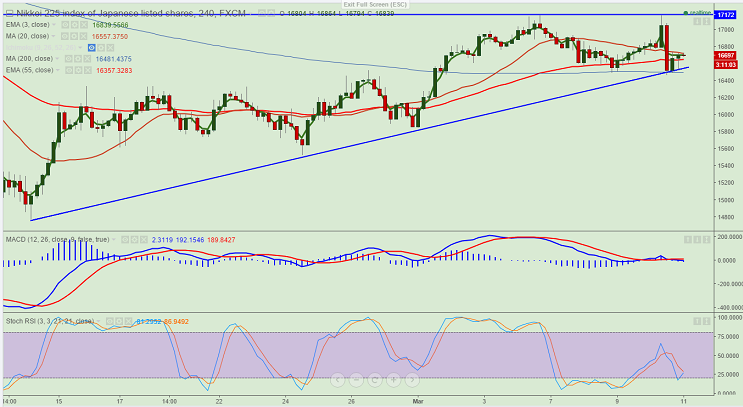Hide the MA (20, close) line
Screen dimensions: 743x407
point(64,36)
